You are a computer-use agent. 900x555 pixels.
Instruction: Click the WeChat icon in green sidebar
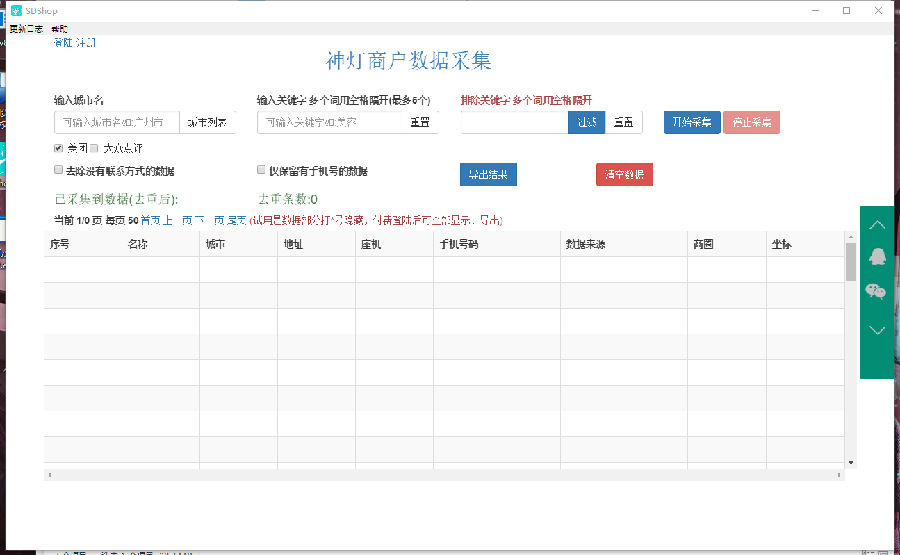tap(876, 291)
